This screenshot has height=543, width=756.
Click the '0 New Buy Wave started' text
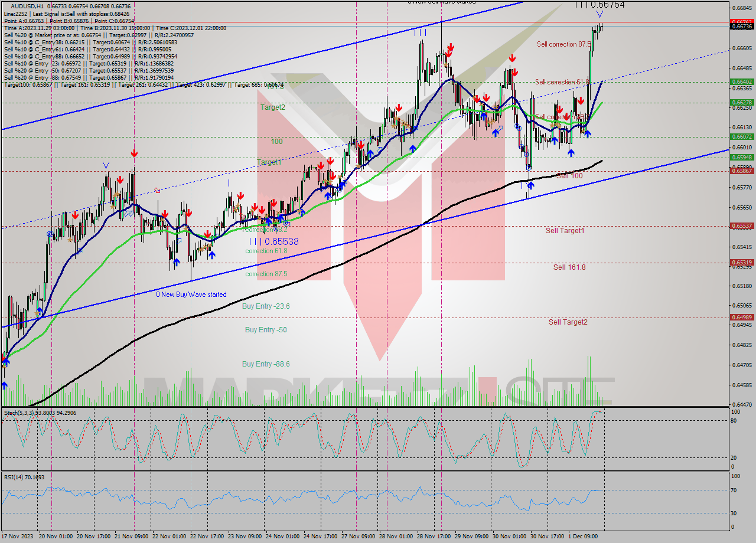pos(191,294)
